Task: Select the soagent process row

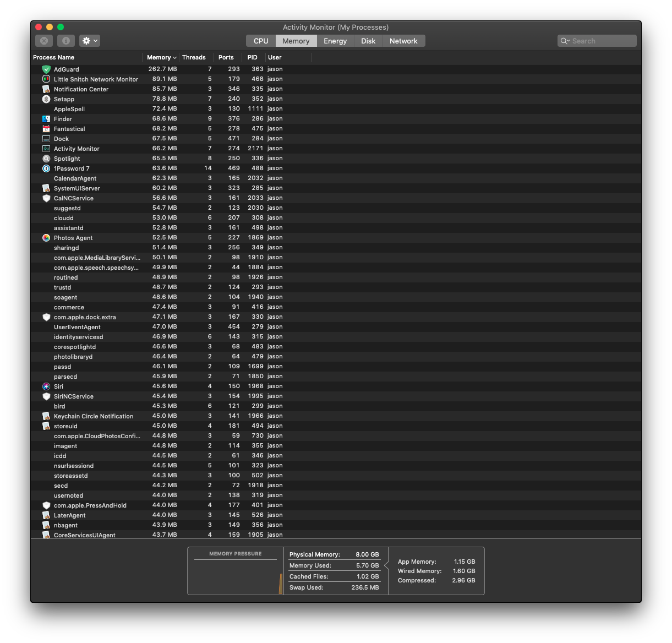Action: (x=336, y=297)
